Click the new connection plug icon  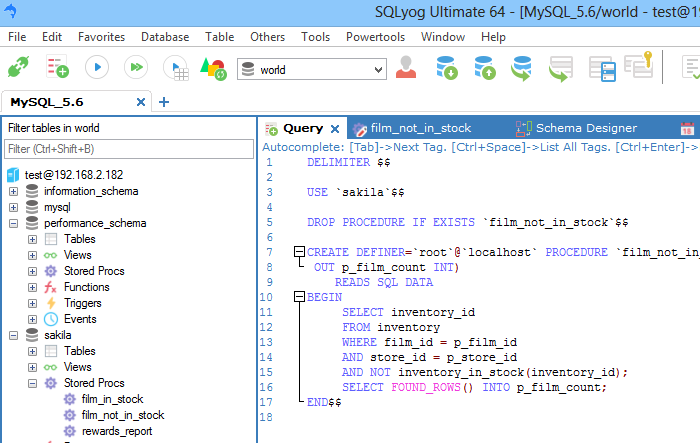point(18,68)
